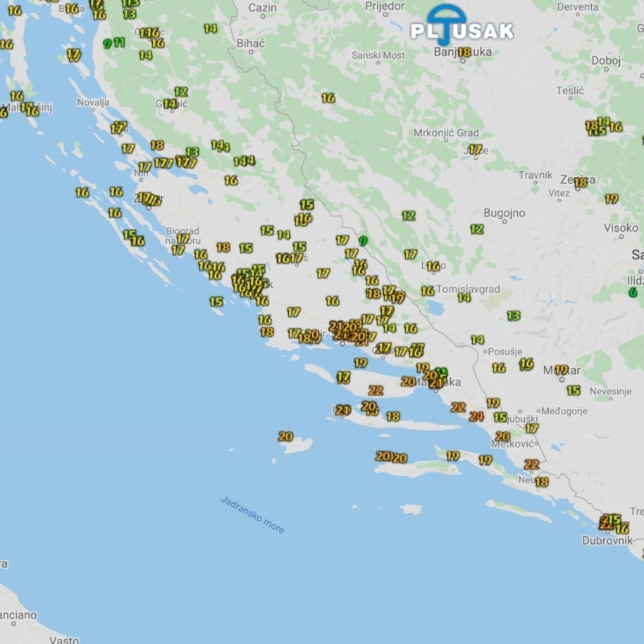Select the orange 24 temperature marker
The width and height of the screenshot is (644, 644).
[x=476, y=416]
